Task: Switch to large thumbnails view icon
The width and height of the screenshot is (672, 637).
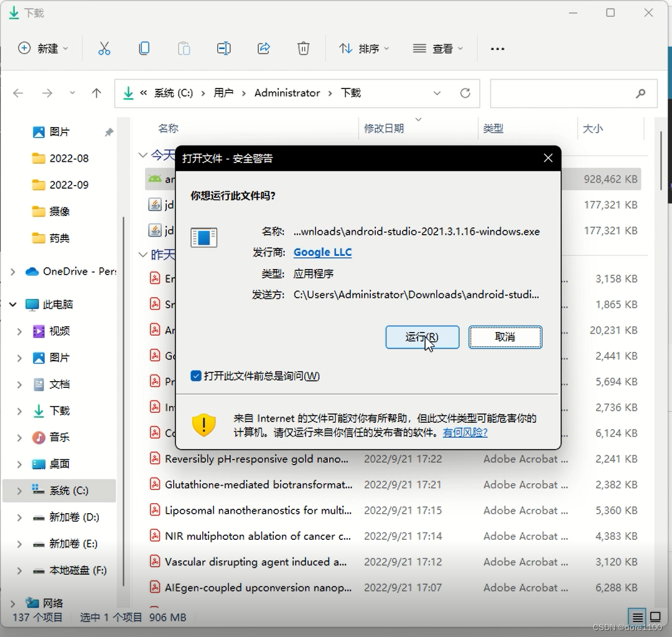Action: [x=655, y=617]
